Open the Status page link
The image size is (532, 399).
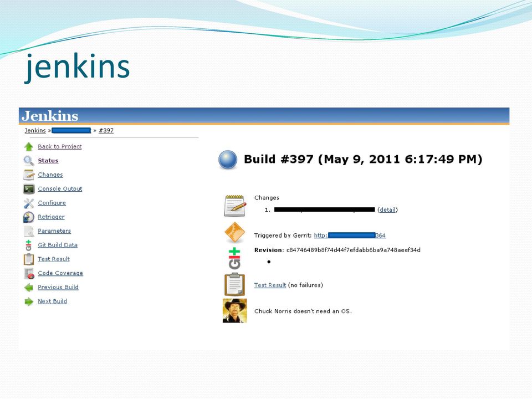[48, 161]
